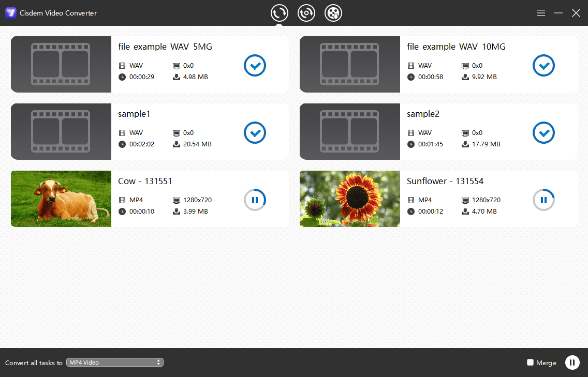The width and height of the screenshot is (588, 377).
Task: Enable the Merge checkbox
Action: (x=530, y=363)
